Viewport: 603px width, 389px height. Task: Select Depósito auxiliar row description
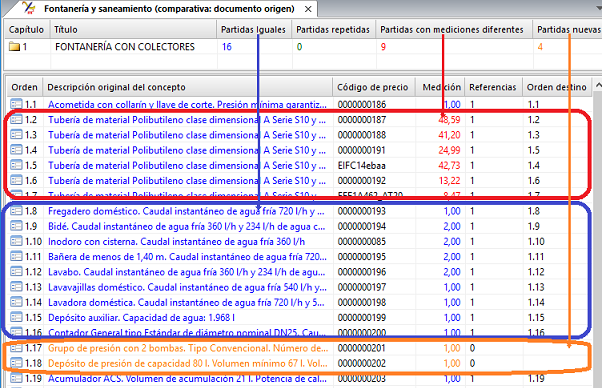click(142, 318)
